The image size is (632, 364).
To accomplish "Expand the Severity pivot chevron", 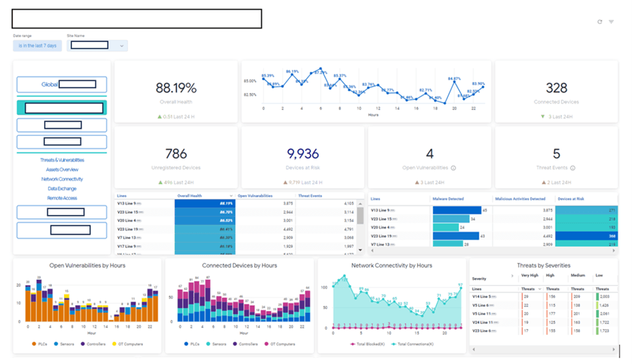I will tap(512, 276).
